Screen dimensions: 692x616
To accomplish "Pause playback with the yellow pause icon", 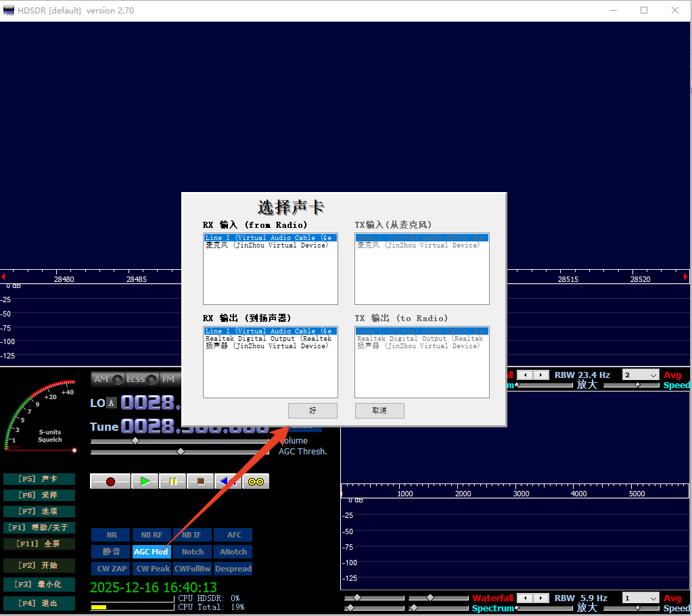I will [172, 481].
